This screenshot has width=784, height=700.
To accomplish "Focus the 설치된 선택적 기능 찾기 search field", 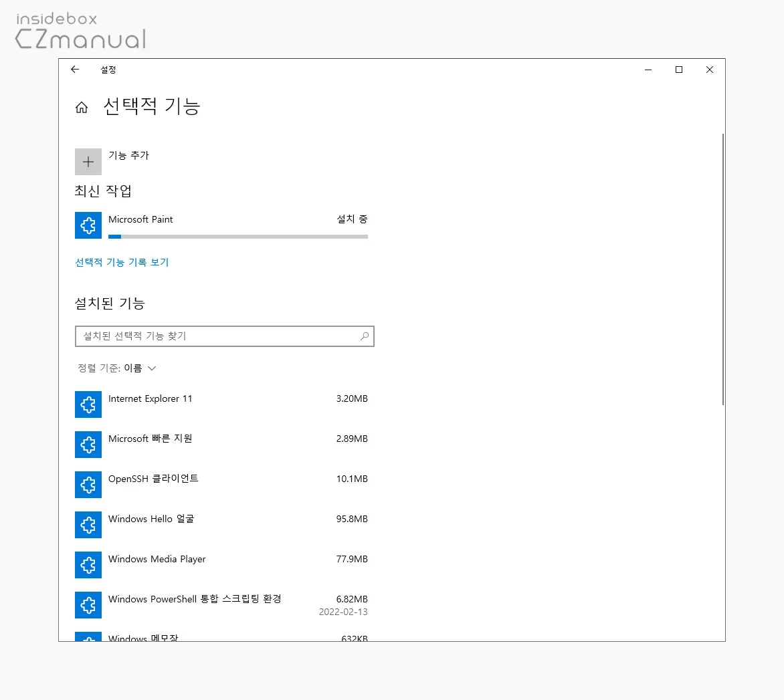I will coord(225,336).
